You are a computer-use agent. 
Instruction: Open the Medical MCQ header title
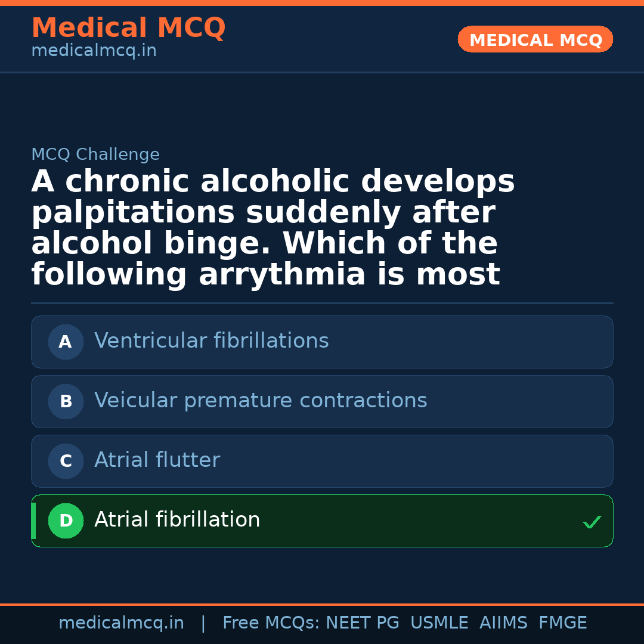pos(128,28)
